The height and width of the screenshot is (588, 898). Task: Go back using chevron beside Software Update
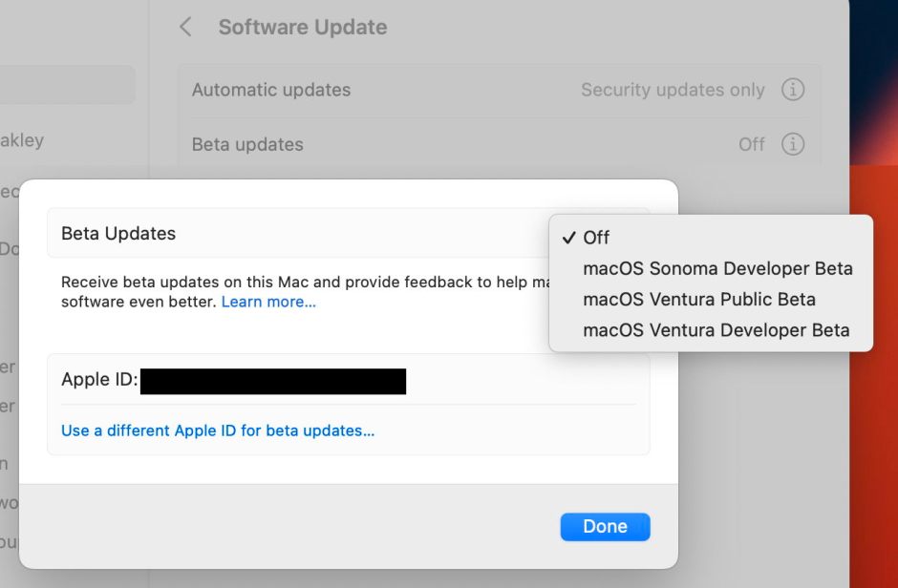point(186,27)
